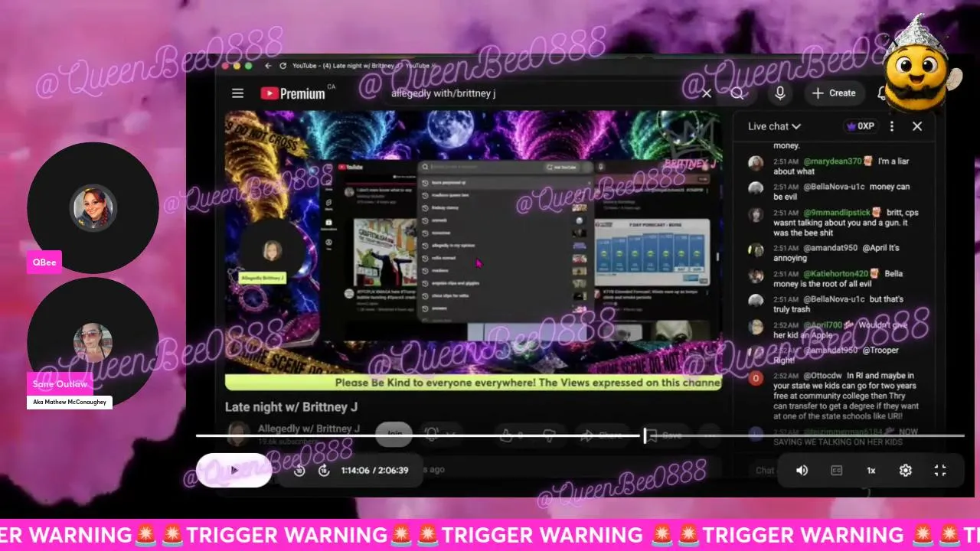This screenshot has height=551, width=980.
Task: Click the @Ottocdw username in chat
Action: pyautogui.click(x=822, y=376)
